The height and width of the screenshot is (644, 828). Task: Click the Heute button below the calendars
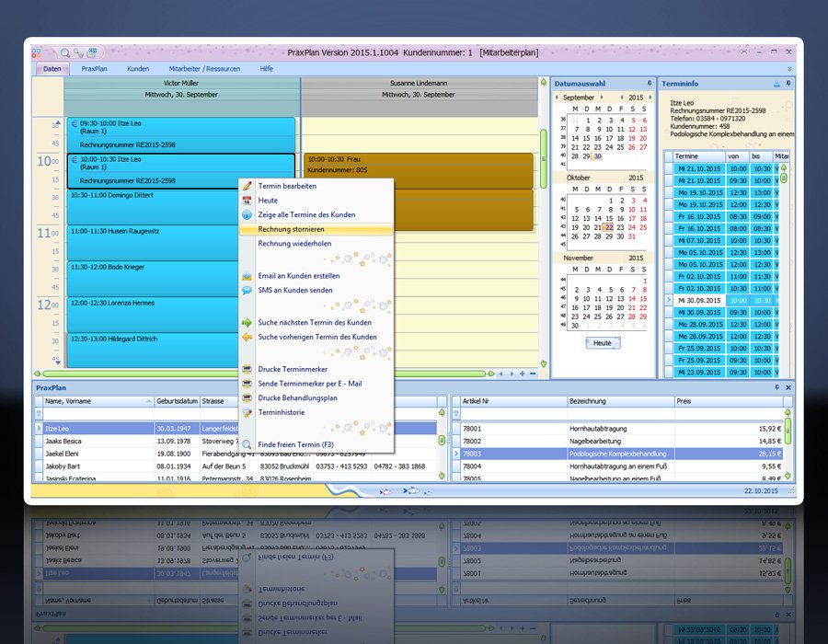tap(603, 343)
